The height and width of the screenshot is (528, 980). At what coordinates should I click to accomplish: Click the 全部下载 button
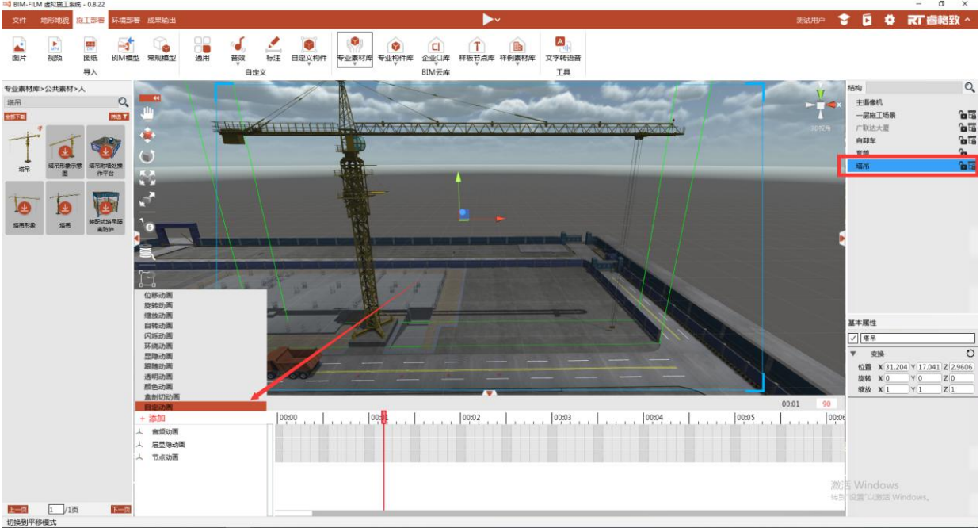click(16, 116)
